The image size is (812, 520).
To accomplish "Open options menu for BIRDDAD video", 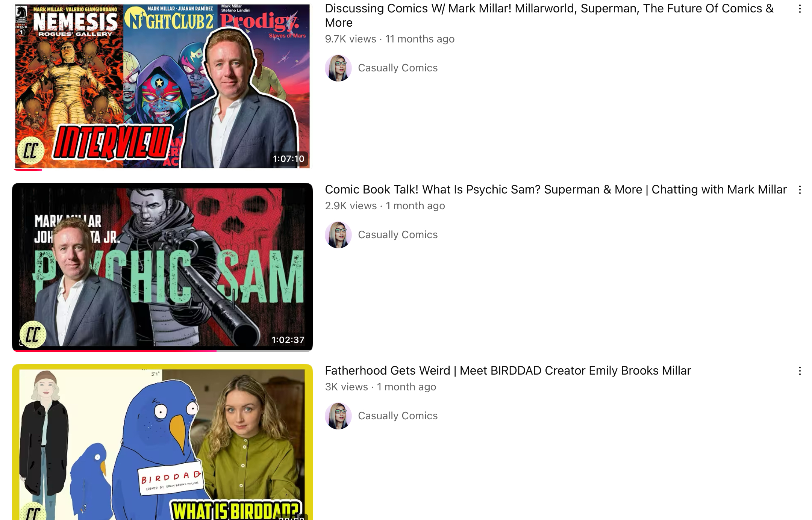I will (800, 371).
